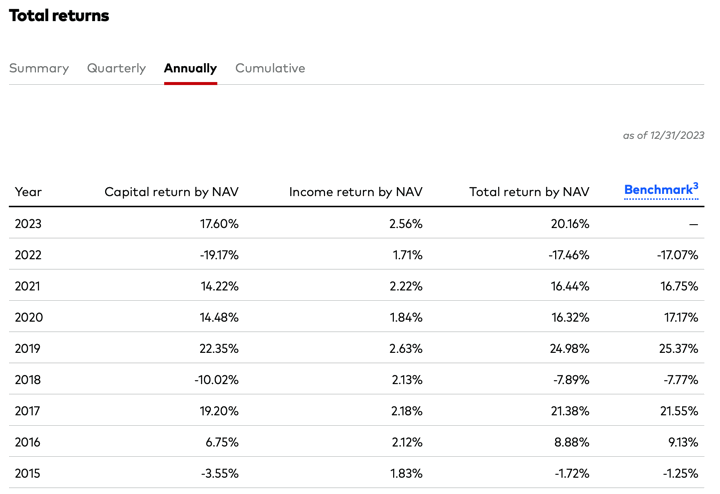The image size is (720, 494).
Task: Select the Annually tab
Action: coord(190,68)
